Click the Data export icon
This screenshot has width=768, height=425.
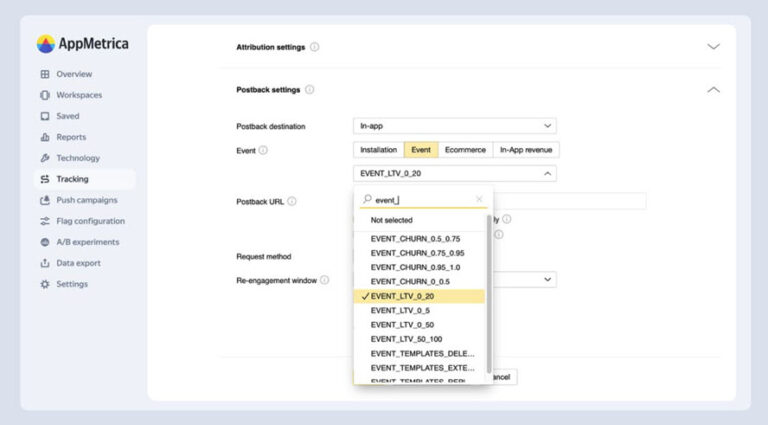tap(45, 263)
